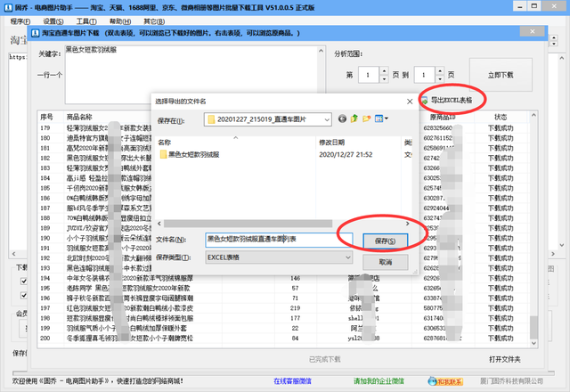Sort by the 修改日期 column header

(x=358, y=143)
